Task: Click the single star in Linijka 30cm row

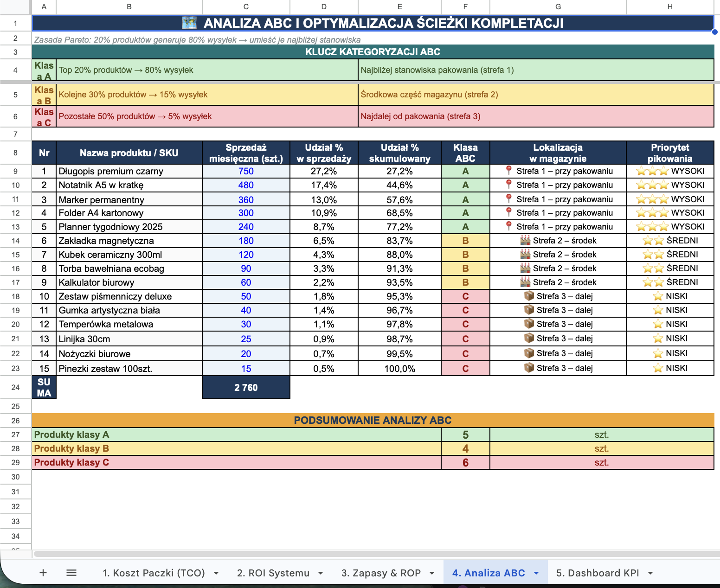Action: tap(657, 339)
